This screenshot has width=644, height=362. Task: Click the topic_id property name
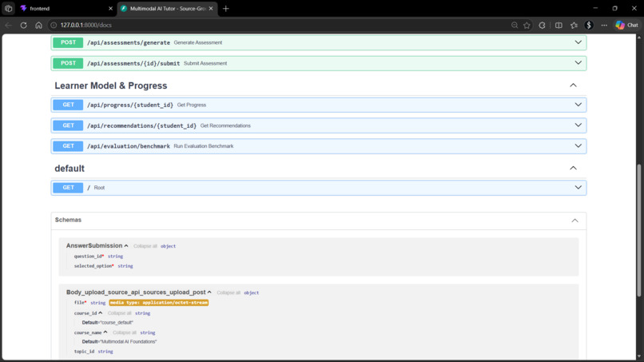tap(84, 352)
